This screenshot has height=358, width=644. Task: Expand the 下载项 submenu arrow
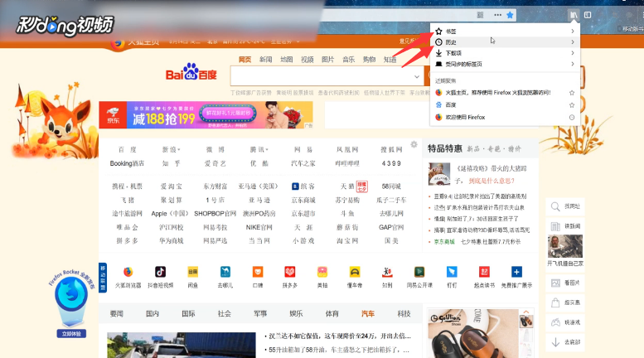pyautogui.click(x=573, y=53)
